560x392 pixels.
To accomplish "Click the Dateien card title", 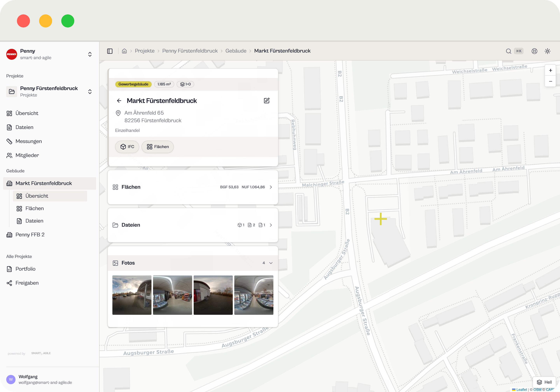I will [131, 225].
